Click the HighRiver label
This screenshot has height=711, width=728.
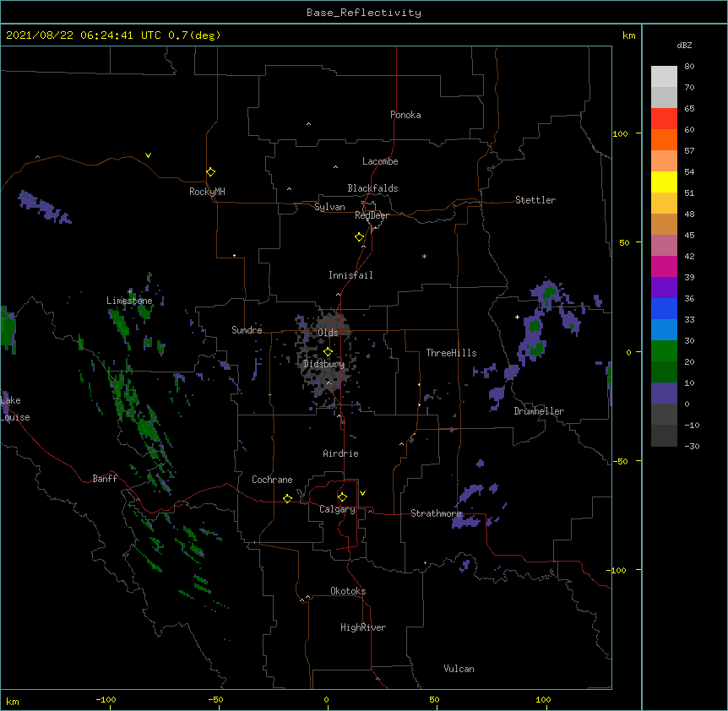(x=363, y=627)
